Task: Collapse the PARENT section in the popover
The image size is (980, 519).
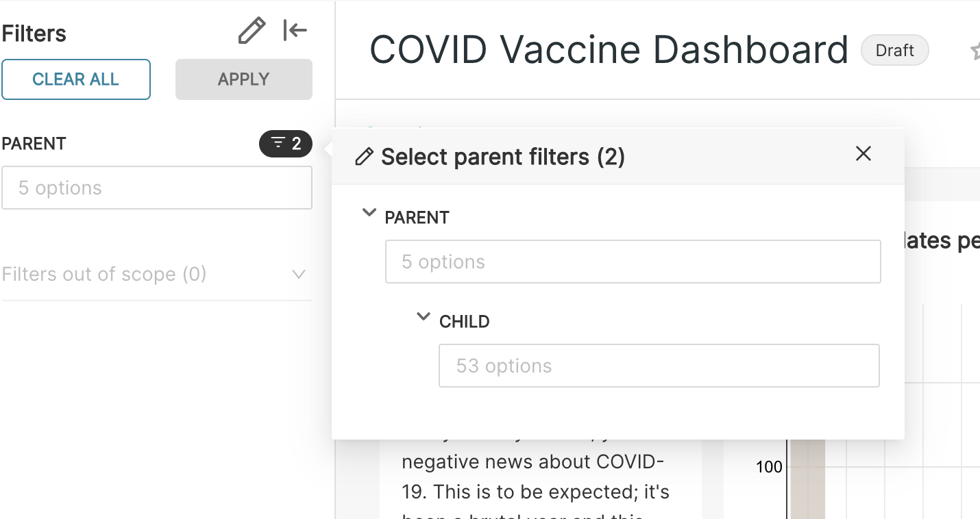Action: pos(369,212)
